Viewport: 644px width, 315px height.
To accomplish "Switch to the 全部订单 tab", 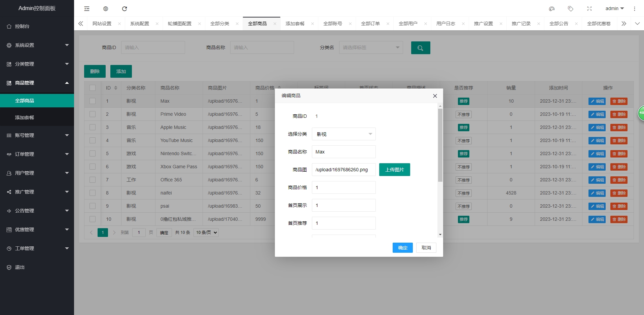I will click(x=370, y=23).
